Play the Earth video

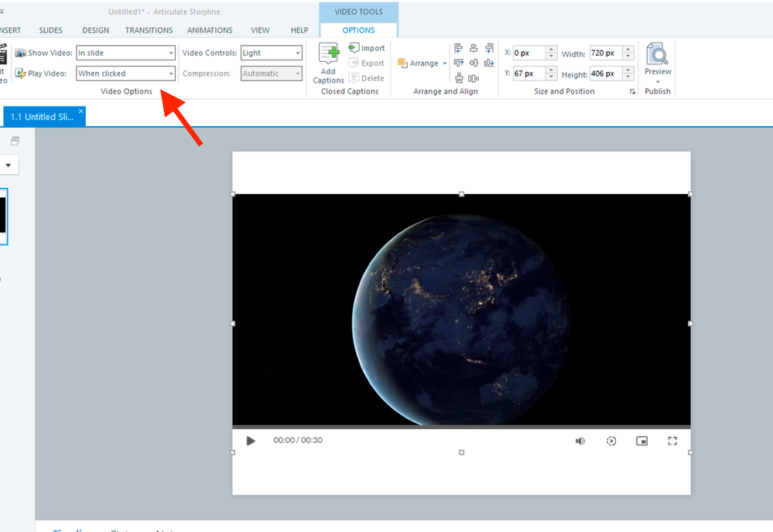click(251, 441)
